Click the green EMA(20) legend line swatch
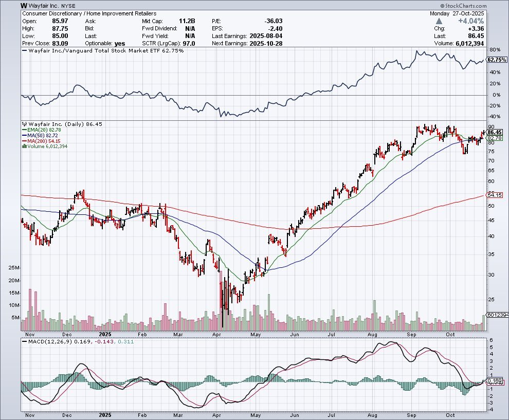The image size is (509, 420). (x=24, y=131)
